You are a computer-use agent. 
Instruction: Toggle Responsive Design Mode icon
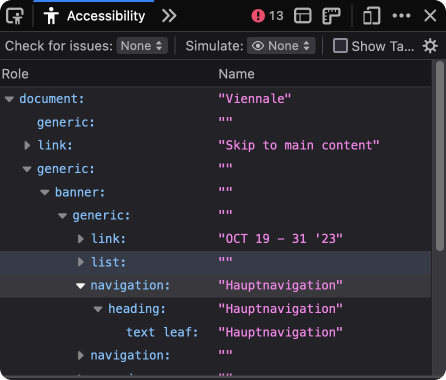[372, 16]
